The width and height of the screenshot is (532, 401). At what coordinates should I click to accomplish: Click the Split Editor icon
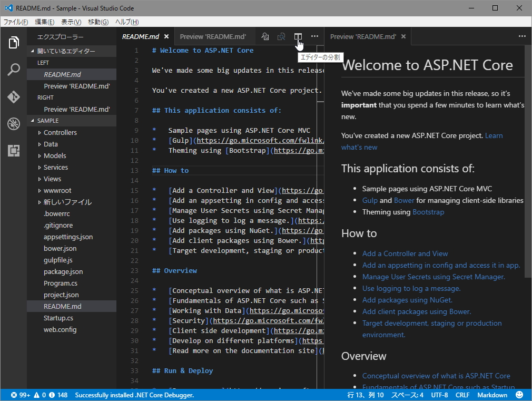point(298,36)
